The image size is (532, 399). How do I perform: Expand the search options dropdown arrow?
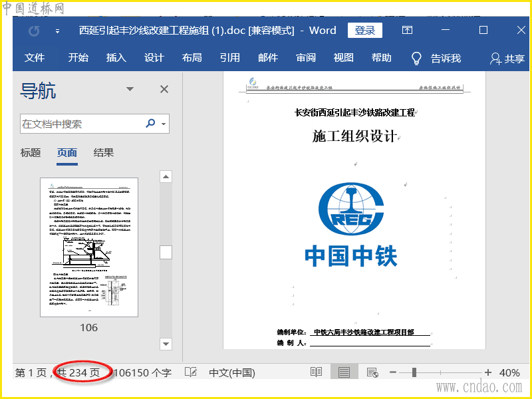click(164, 124)
